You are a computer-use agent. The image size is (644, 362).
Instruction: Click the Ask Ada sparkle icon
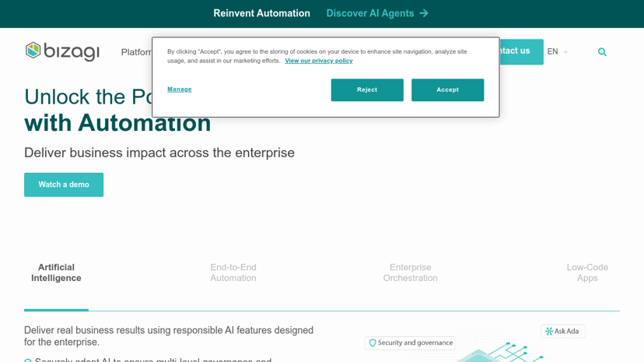[x=549, y=331]
